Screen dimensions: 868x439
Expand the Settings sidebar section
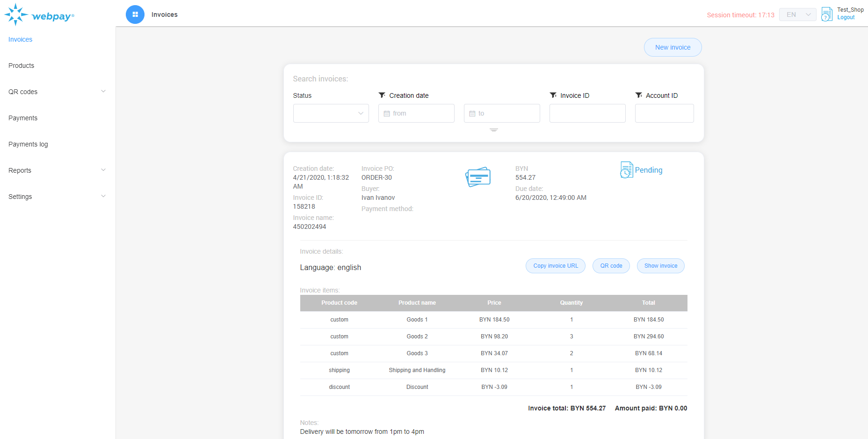tap(57, 197)
